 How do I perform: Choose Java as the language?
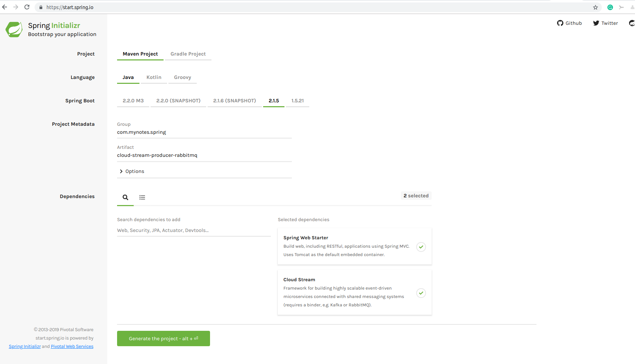pyautogui.click(x=128, y=77)
